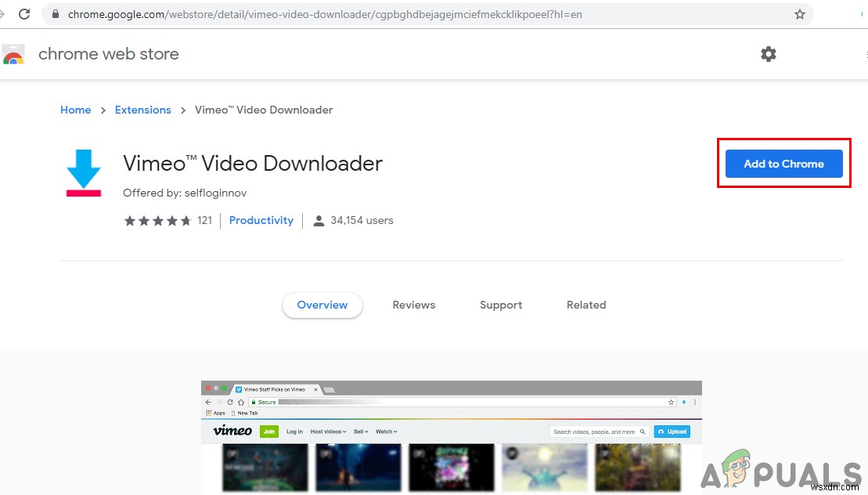
Task: Go to the Home breadcrumb
Action: click(x=75, y=110)
